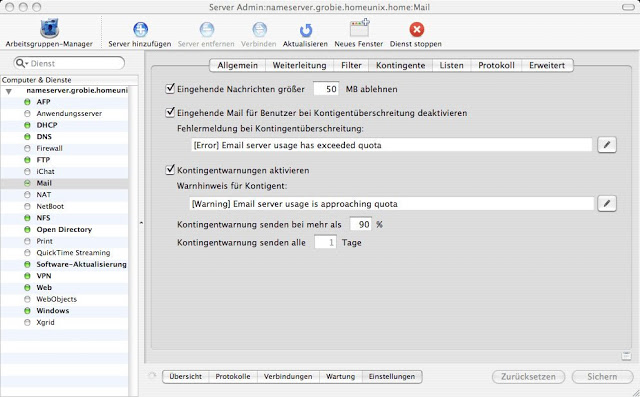640x397 pixels.
Task: Click the Server hinzufügen plus icon
Action: point(140,29)
